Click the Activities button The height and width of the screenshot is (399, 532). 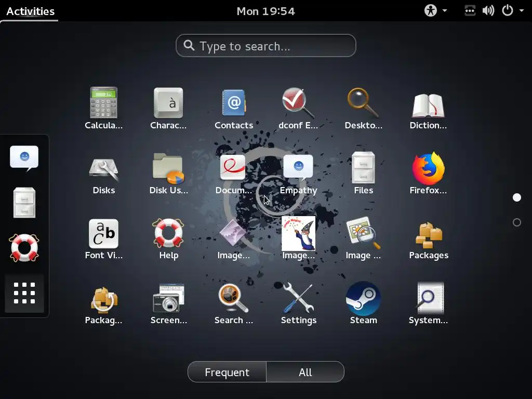[x=31, y=11]
